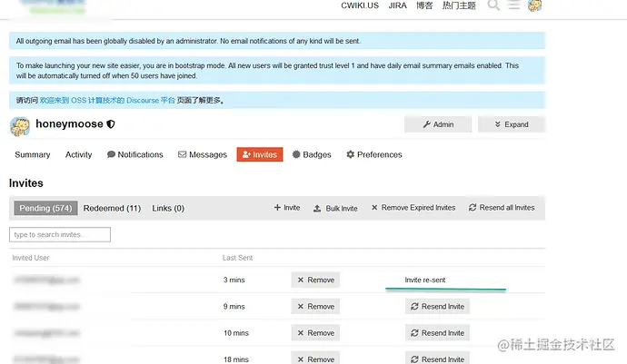This screenshot has height=364, width=627.
Task: Switch to the Summary tab
Action: (x=33, y=154)
